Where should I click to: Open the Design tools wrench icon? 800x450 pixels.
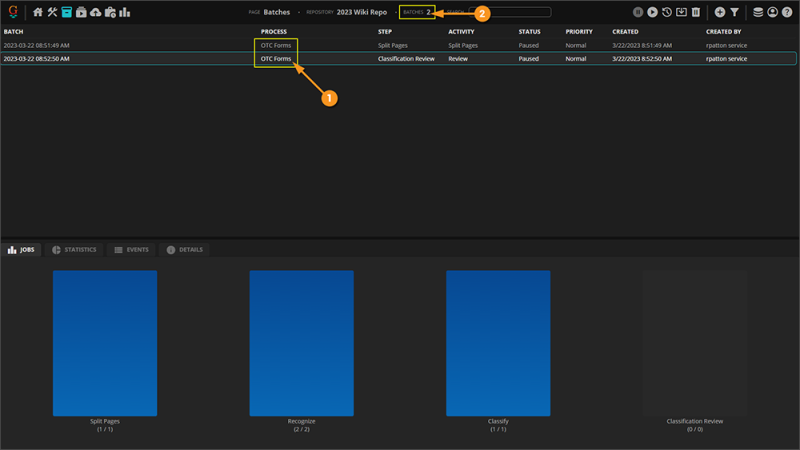(x=52, y=13)
